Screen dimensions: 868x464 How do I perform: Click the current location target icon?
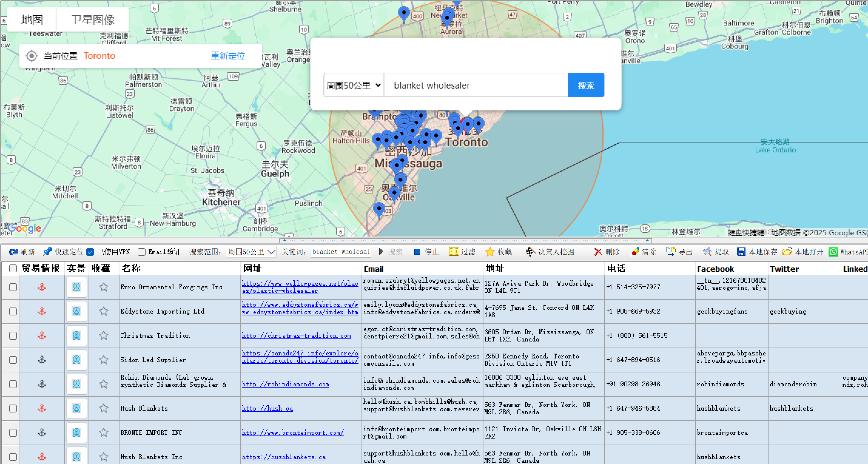click(32, 56)
